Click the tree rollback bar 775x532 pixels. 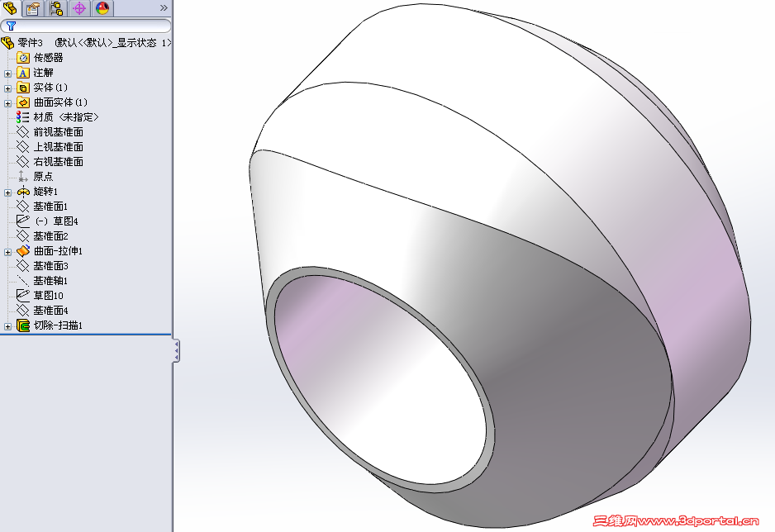pyautogui.click(x=86, y=335)
